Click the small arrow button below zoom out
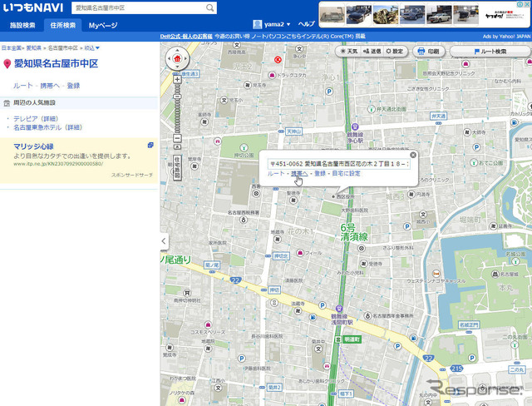This screenshot has height=406, width=532. coord(177,147)
